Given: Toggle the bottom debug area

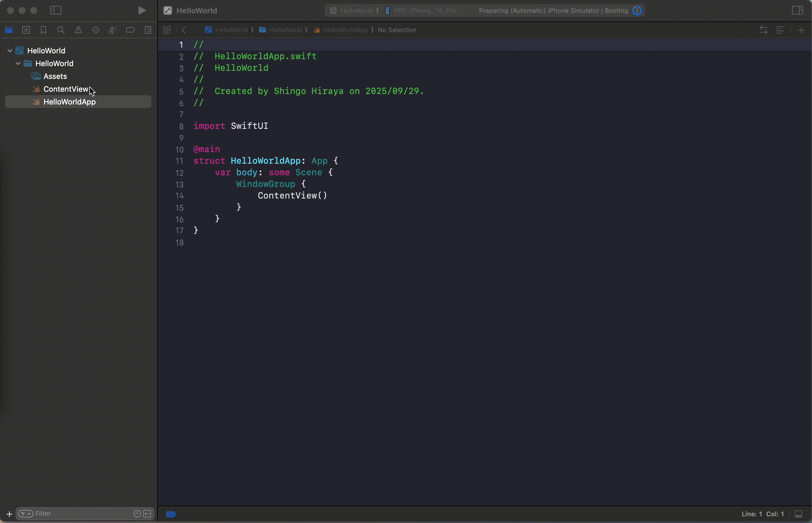Looking at the screenshot, I should [798, 514].
